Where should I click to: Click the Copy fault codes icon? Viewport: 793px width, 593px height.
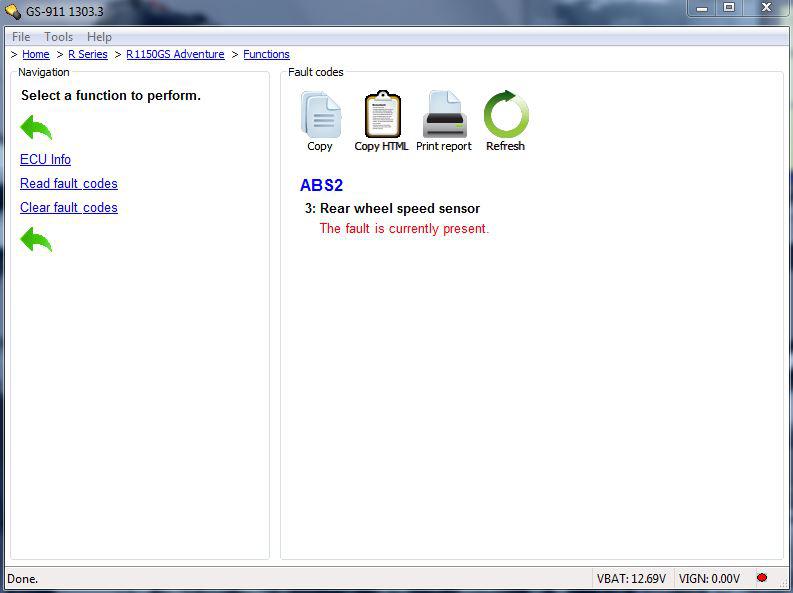[320, 116]
